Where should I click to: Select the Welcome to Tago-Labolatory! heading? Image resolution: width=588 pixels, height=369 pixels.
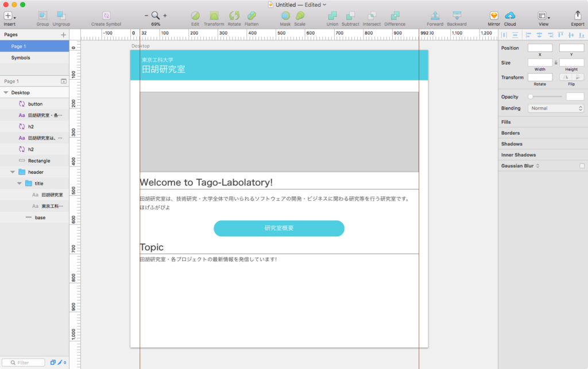tap(206, 182)
